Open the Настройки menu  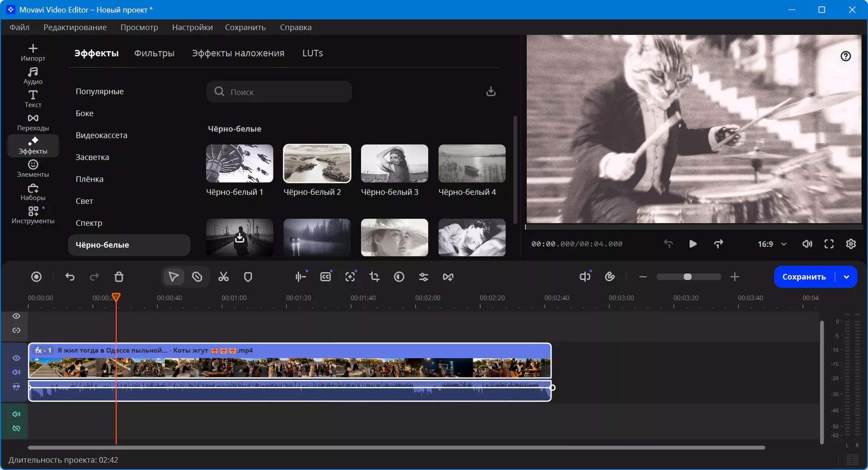pyautogui.click(x=192, y=27)
